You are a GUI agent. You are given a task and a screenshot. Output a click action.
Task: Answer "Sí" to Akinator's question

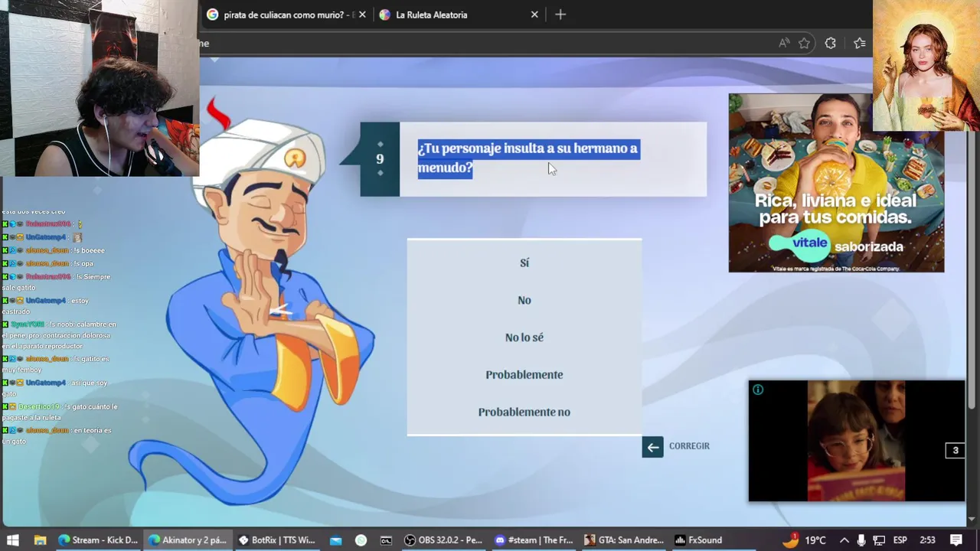point(524,262)
